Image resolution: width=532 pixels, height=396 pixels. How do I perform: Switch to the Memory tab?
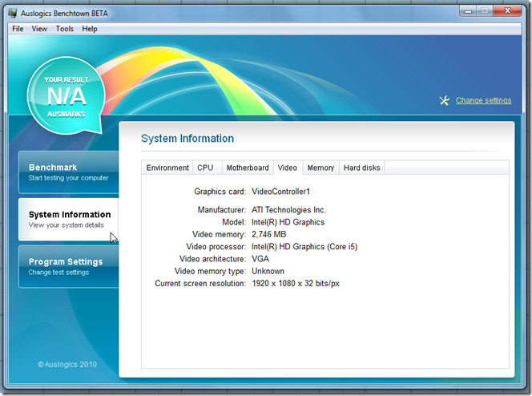(320, 168)
